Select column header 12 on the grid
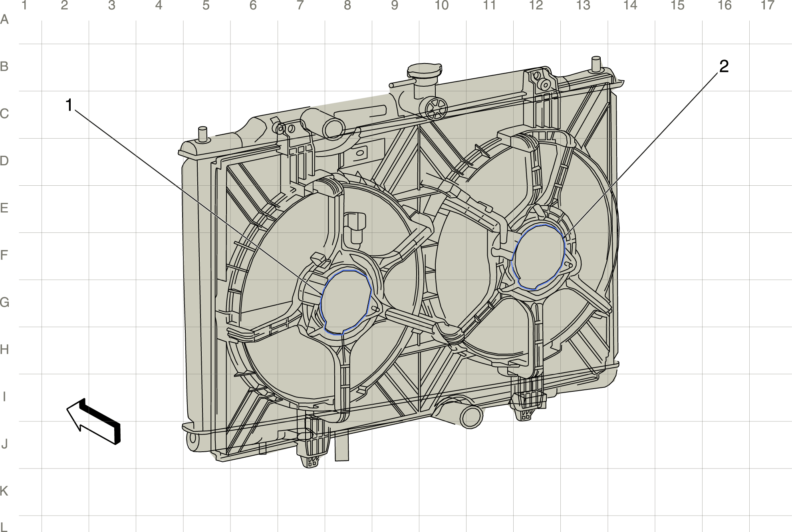This screenshot has height=532, width=792. (536, 6)
